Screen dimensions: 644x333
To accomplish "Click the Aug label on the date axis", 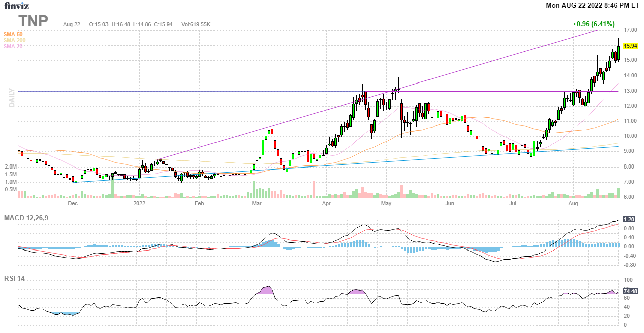I will click(573, 204).
